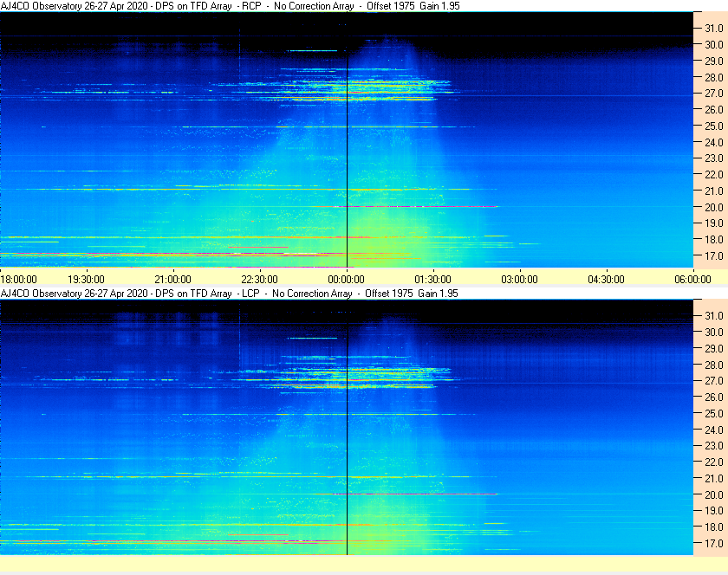Click the RCP spectrogram title text
Image resolution: width=728 pixels, height=575 pixels.
tap(231, 6)
